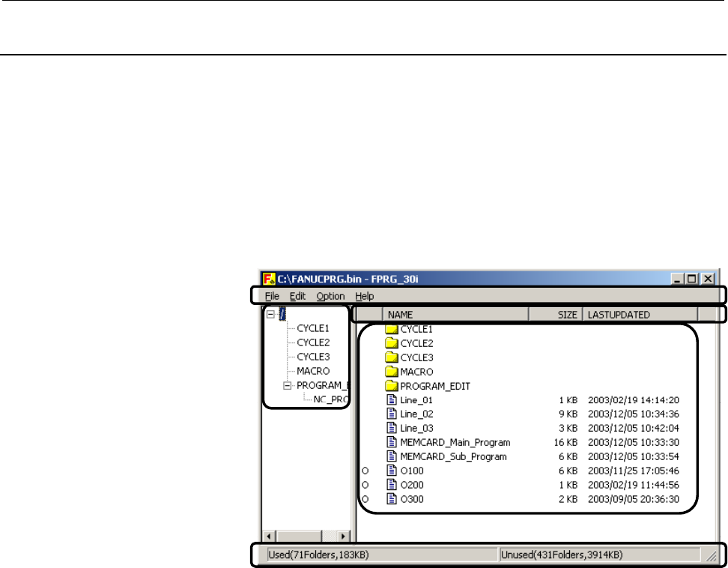Viewport: 728px width, 568px height.
Task: Click the O marker beside O100
Action: (x=365, y=471)
